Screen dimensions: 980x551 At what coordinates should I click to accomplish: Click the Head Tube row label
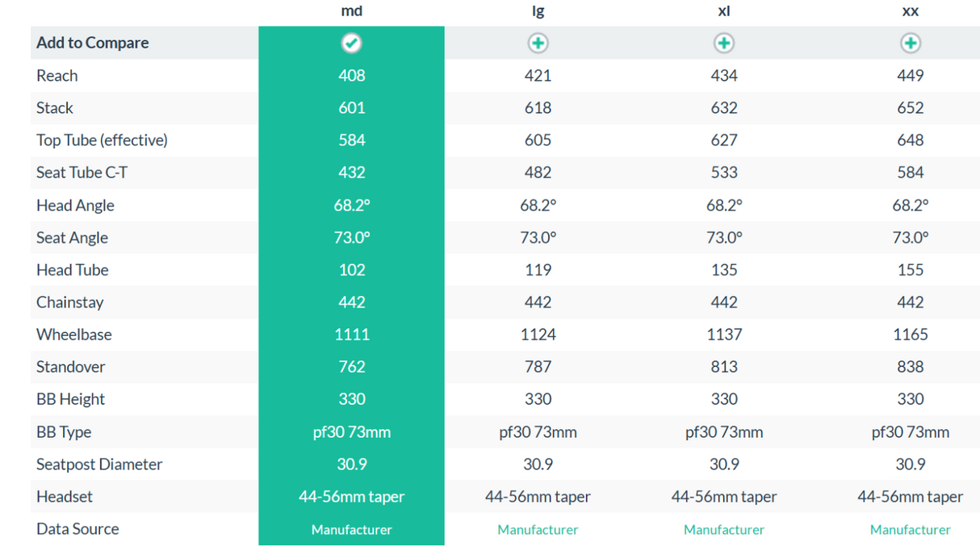73,270
